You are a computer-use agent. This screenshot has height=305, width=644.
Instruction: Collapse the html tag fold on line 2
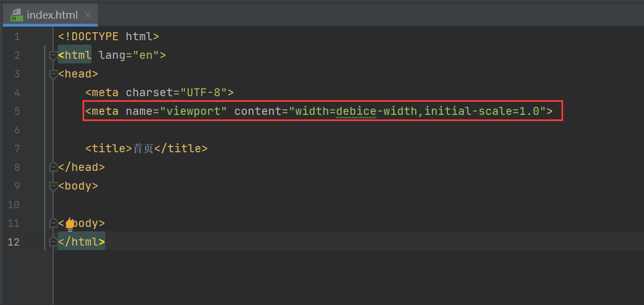pyautogui.click(x=53, y=55)
